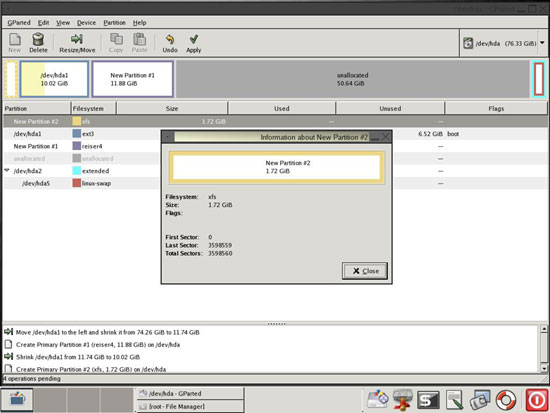550x413 pixels.
Task: Click the New partition toolbar icon
Action: (x=15, y=43)
